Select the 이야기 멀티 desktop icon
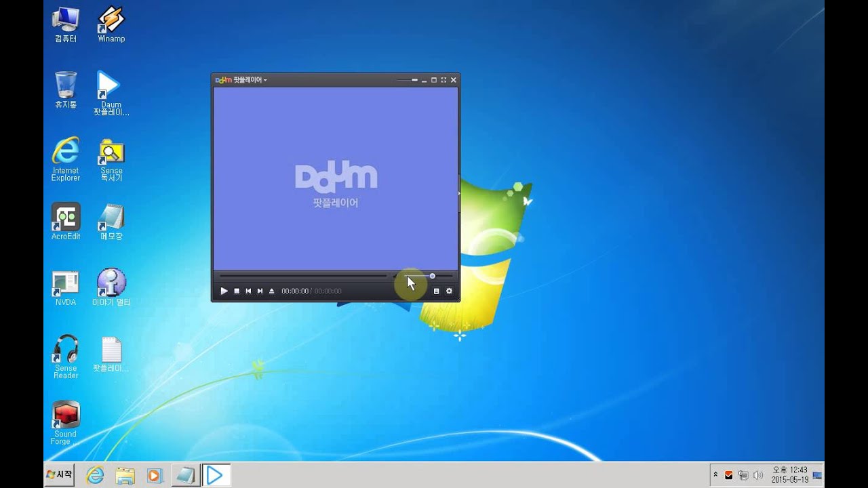The image size is (868, 488). tap(111, 288)
